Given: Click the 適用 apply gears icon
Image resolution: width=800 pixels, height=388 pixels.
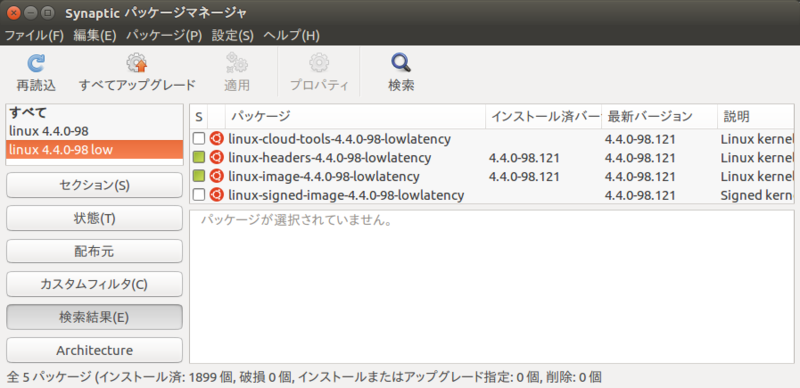Looking at the screenshot, I should (237, 63).
